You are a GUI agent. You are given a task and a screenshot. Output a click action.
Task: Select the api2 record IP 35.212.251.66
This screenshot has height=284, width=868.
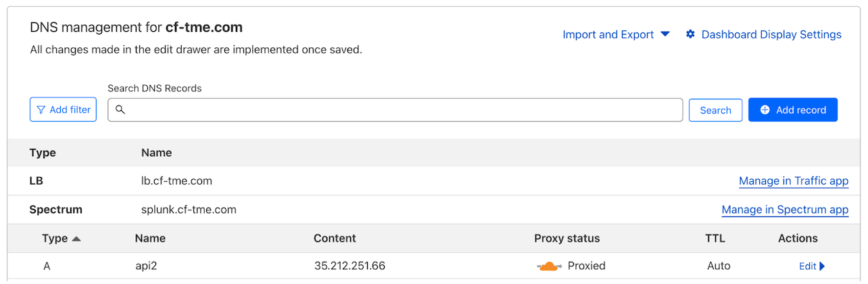click(x=349, y=266)
